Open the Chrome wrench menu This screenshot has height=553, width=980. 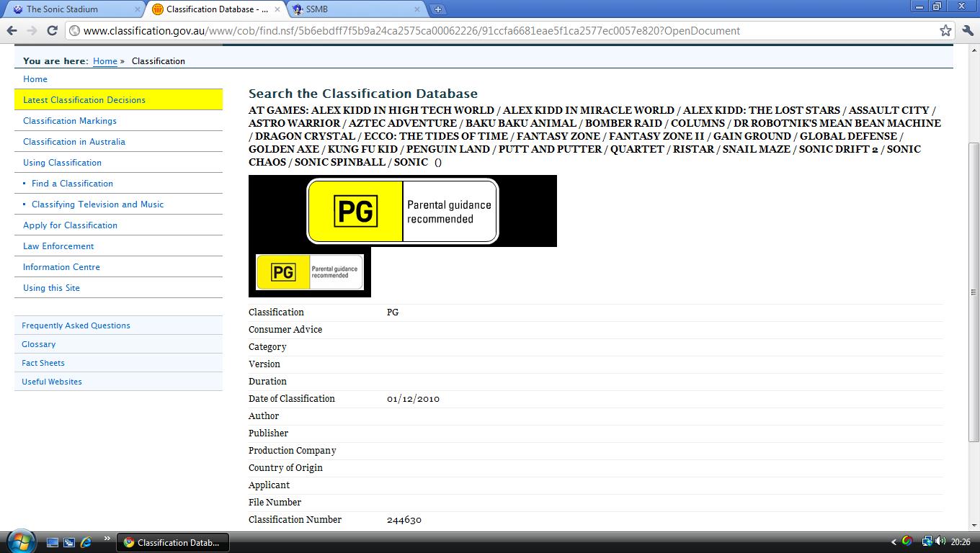click(967, 30)
